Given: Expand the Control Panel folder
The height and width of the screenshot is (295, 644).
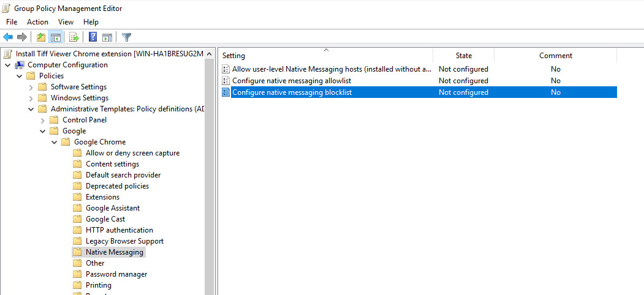Looking at the screenshot, I should pos(43,120).
